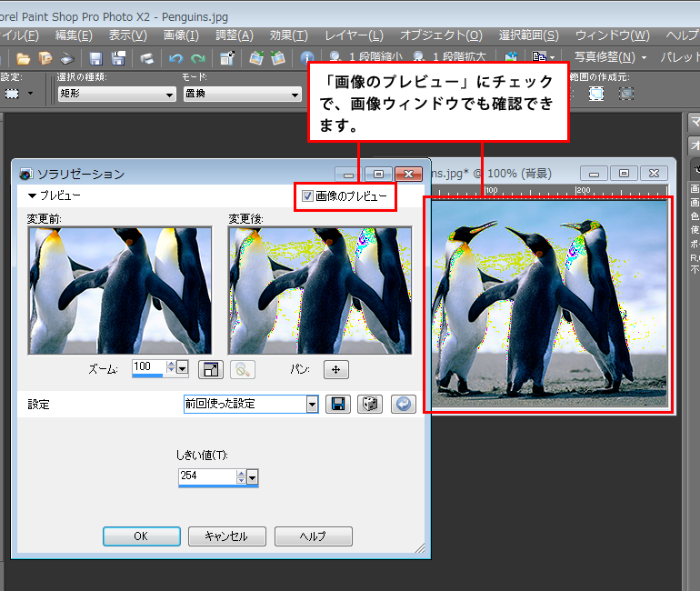
Task: Click the Save As double-floppy icon
Action: click(118, 58)
